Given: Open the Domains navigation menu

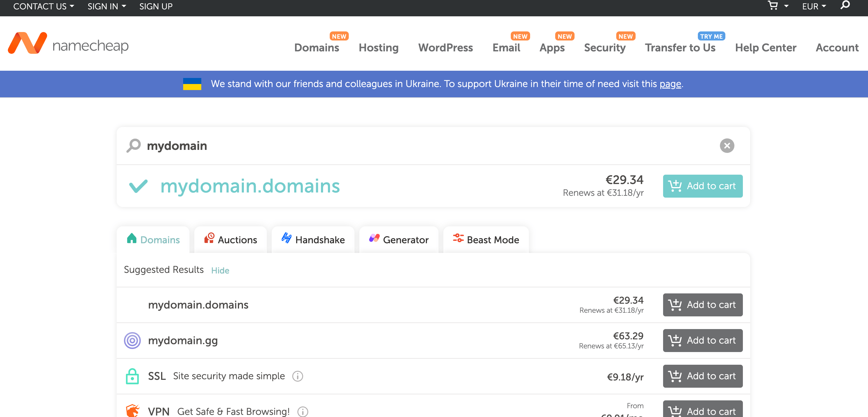Looking at the screenshot, I should pyautogui.click(x=316, y=48).
